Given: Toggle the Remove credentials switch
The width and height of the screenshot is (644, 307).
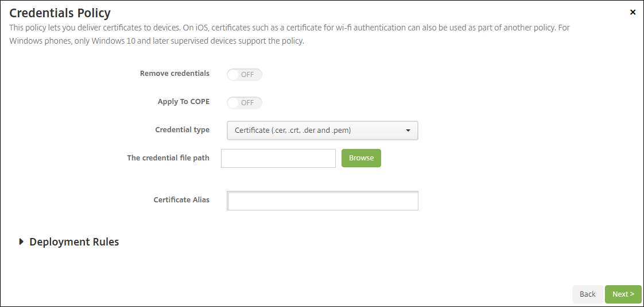Looking at the screenshot, I should (x=245, y=75).
